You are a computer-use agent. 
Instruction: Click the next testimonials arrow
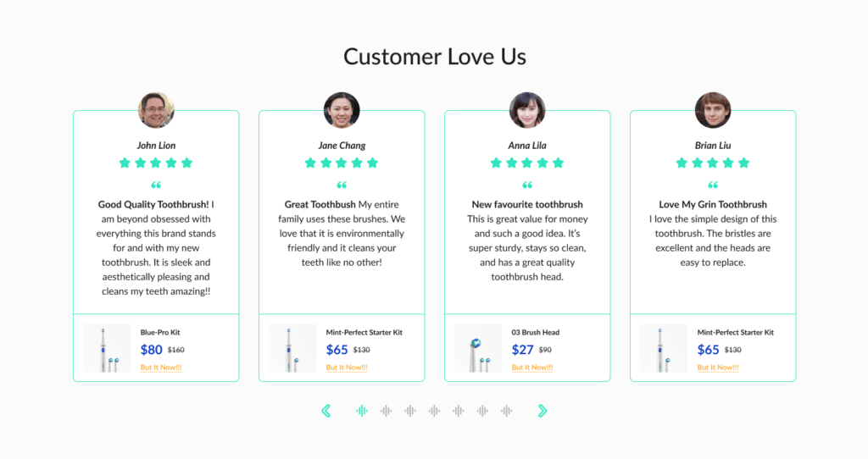click(542, 411)
